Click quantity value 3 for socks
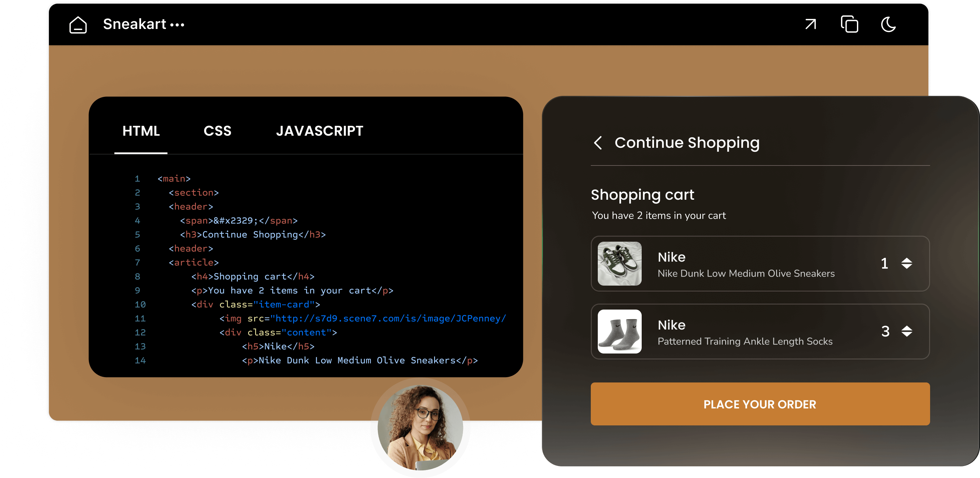Viewport: 980px width, 478px height. point(885,331)
